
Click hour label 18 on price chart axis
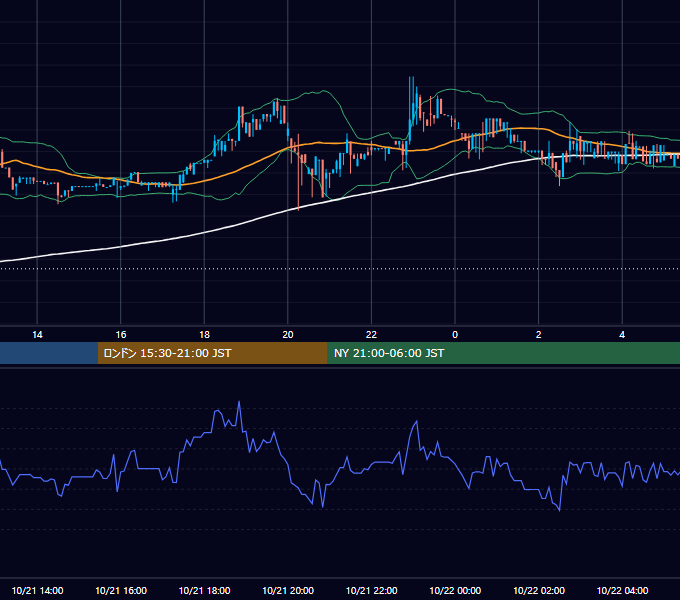click(204, 334)
